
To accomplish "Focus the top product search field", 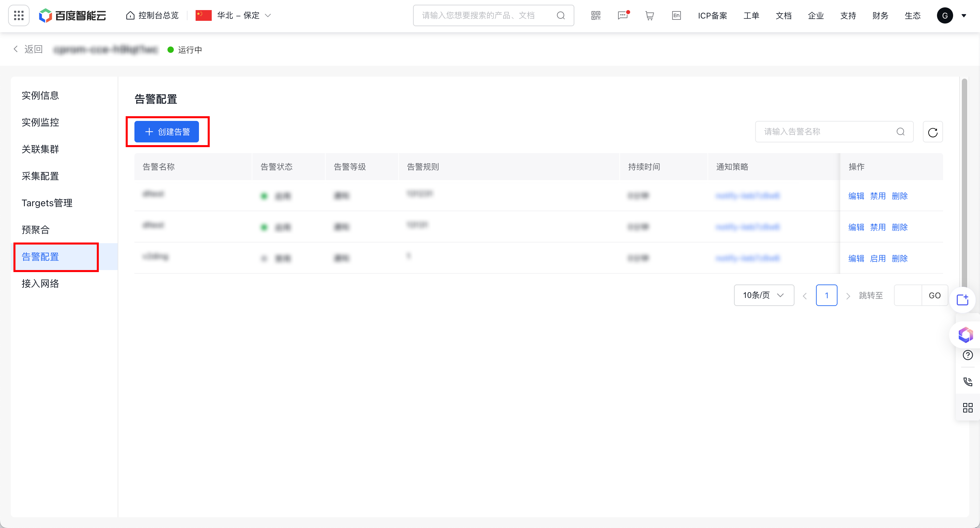I will click(x=493, y=15).
